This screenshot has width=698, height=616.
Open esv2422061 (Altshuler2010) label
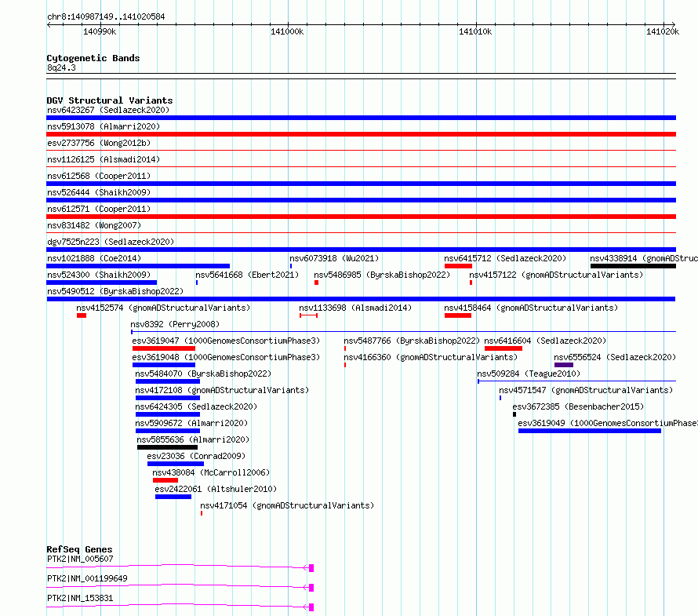216,489
